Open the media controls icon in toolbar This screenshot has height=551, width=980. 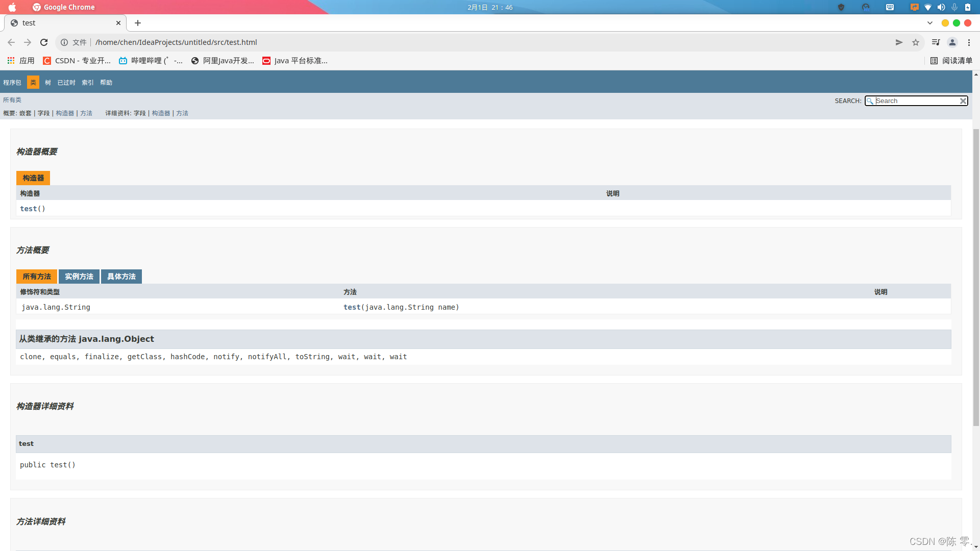(x=936, y=42)
